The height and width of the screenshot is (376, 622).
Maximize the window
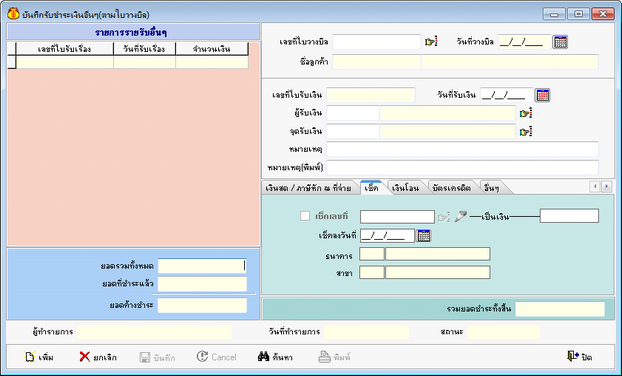point(578,14)
